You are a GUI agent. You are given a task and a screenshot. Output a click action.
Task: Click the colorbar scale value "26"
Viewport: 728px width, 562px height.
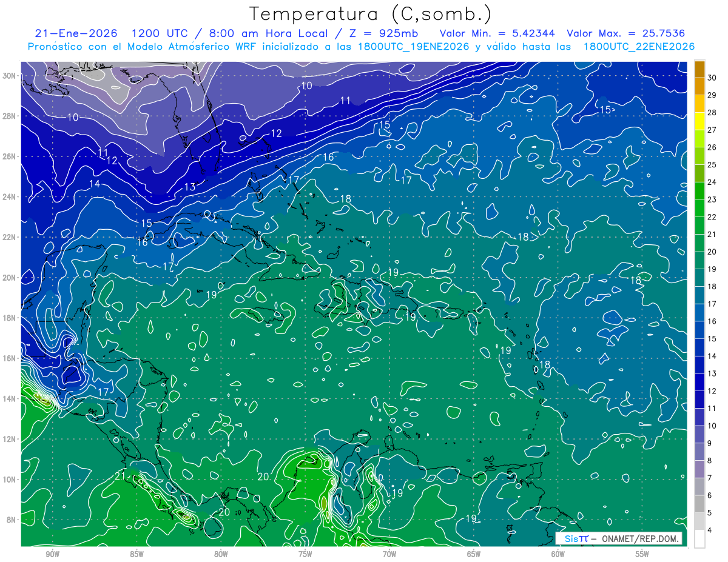712,147
